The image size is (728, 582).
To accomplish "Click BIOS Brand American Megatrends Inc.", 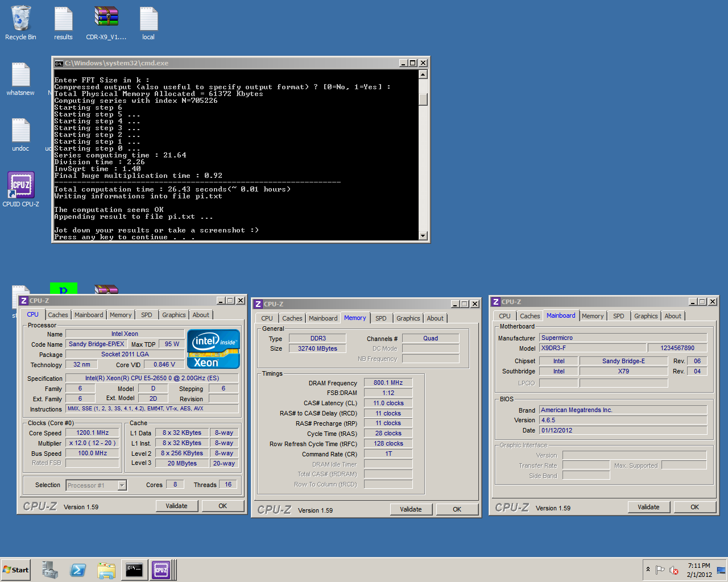I will (x=623, y=410).
